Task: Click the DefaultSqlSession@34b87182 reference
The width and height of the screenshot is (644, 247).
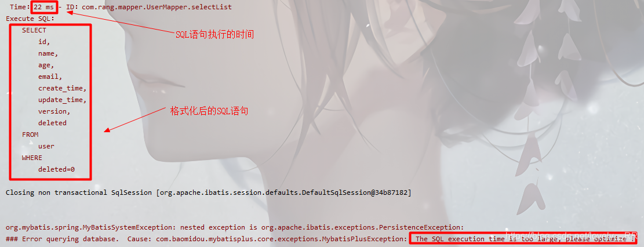Action: (356, 192)
